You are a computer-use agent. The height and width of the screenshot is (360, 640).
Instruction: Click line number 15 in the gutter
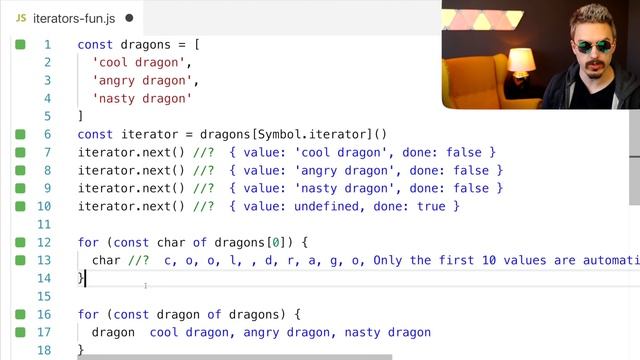pyautogui.click(x=44, y=296)
